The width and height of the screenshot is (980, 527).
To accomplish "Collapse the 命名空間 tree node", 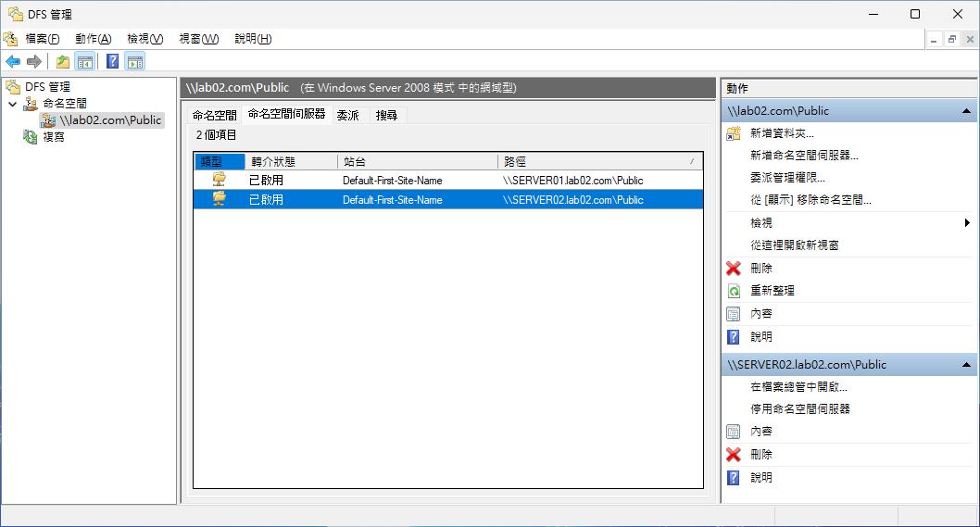I will [13, 104].
